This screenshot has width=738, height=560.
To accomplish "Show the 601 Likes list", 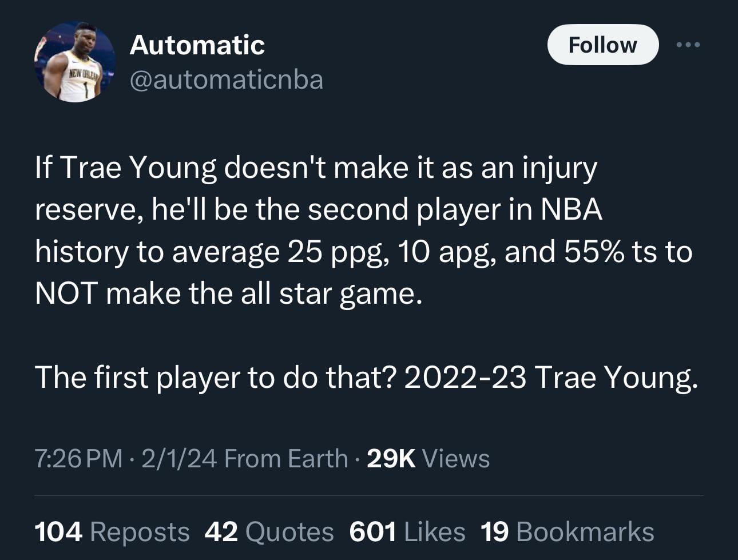I will coord(407,531).
